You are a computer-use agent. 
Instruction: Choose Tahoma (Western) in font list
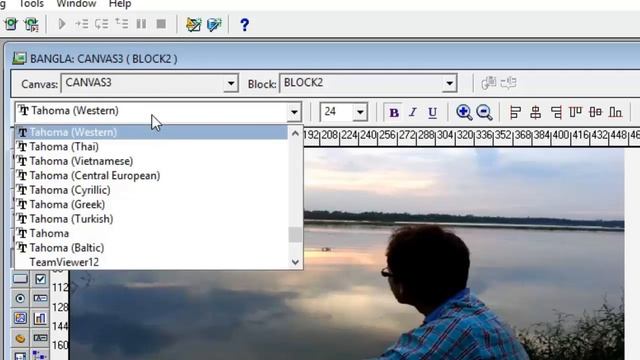point(151,132)
